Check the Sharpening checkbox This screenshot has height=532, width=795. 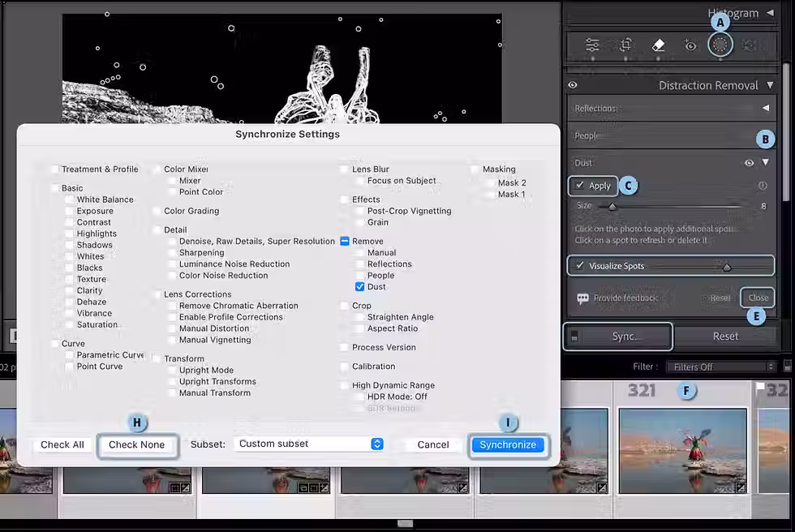[172, 253]
